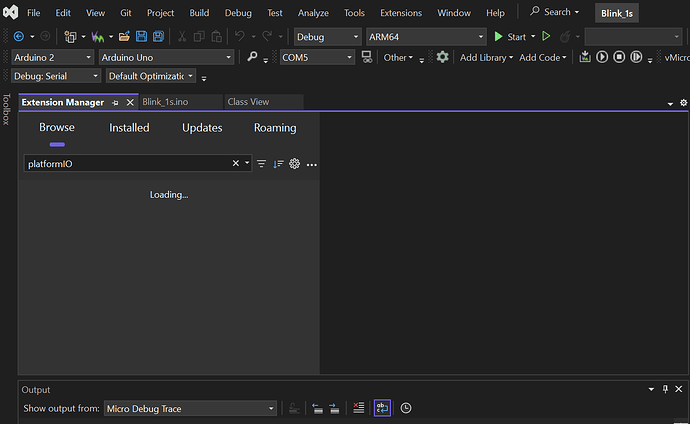Click the Visual Micro green gear icon
Image resolution: width=690 pixels, height=424 pixels.
click(x=442, y=57)
